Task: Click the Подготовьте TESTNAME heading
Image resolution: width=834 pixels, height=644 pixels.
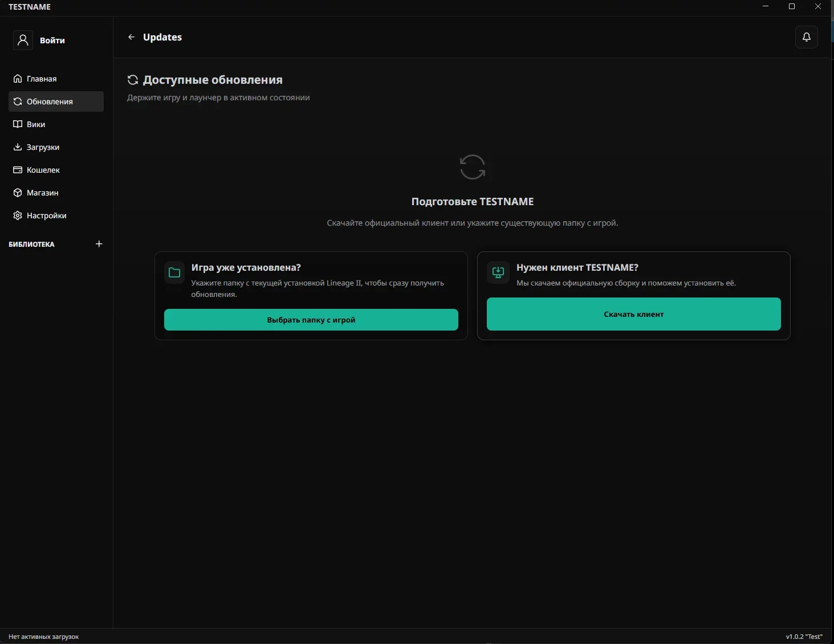Action: [473, 202]
